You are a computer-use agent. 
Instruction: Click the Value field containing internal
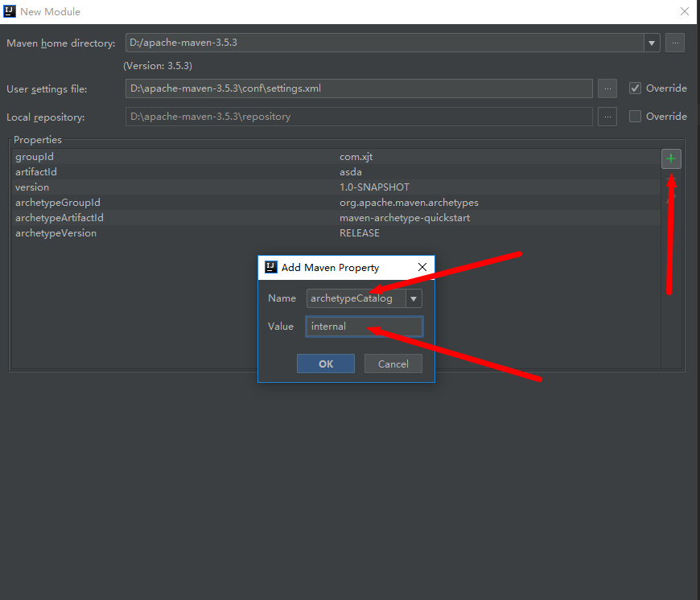364,327
